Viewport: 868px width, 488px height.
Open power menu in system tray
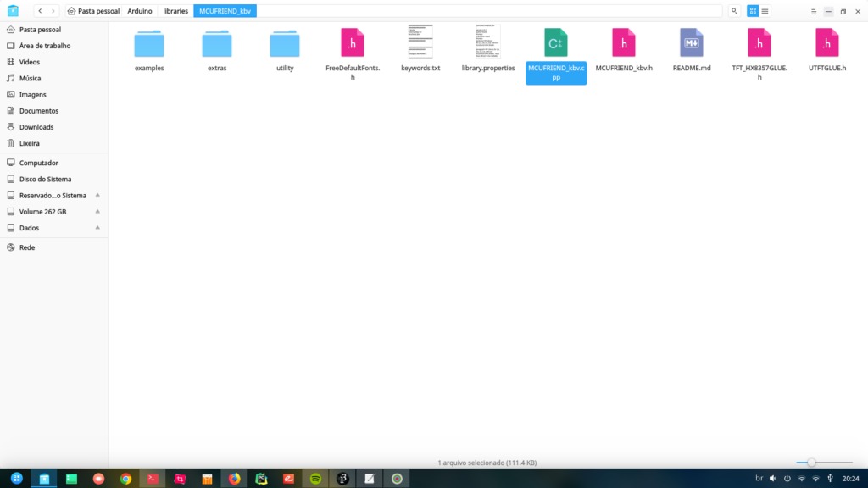click(x=787, y=479)
